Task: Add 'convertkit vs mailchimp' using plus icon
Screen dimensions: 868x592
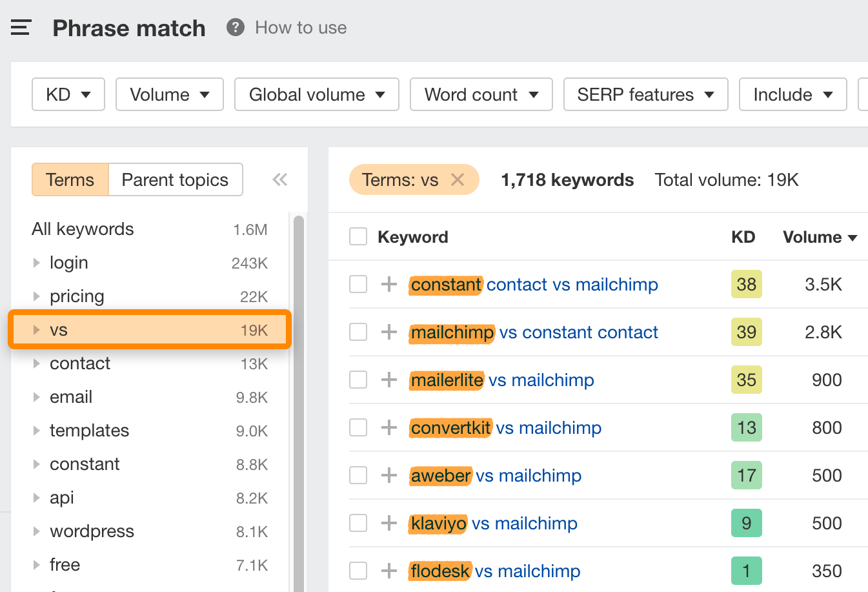Action: click(389, 428)
